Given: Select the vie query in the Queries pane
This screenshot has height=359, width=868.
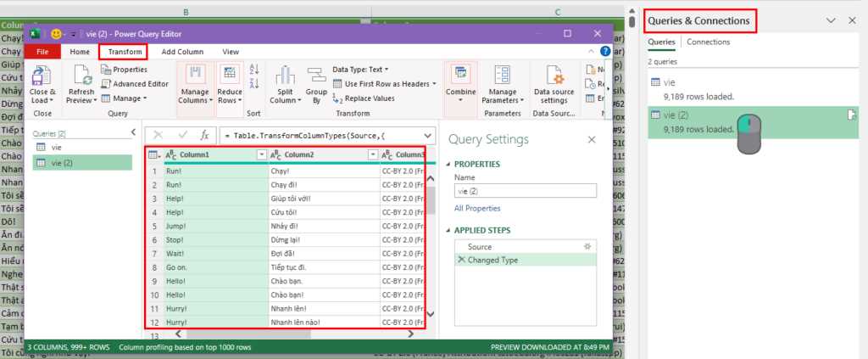Looking at the screenshot, I should 82,148.
